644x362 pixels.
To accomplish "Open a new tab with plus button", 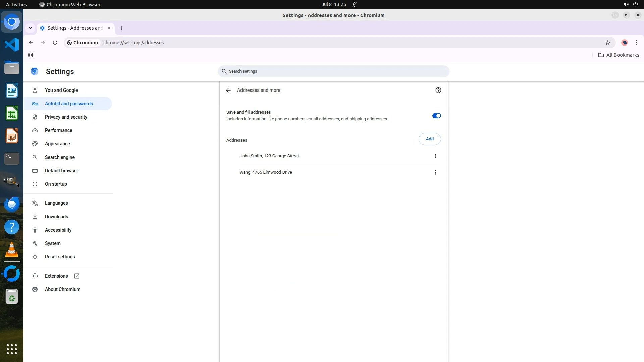I will pos(121,28).
